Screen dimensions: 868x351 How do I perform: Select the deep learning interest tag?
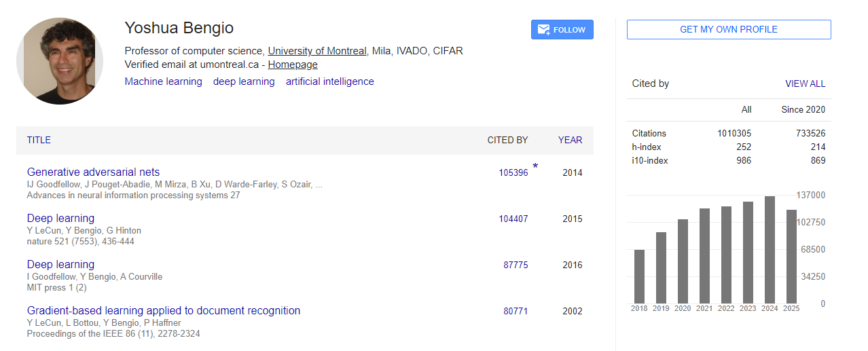244,81
